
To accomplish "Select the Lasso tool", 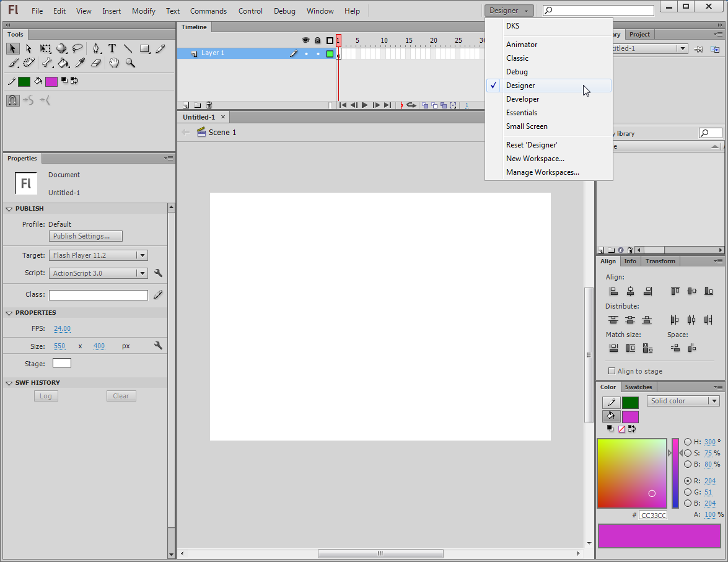I will tap(77, 48).
